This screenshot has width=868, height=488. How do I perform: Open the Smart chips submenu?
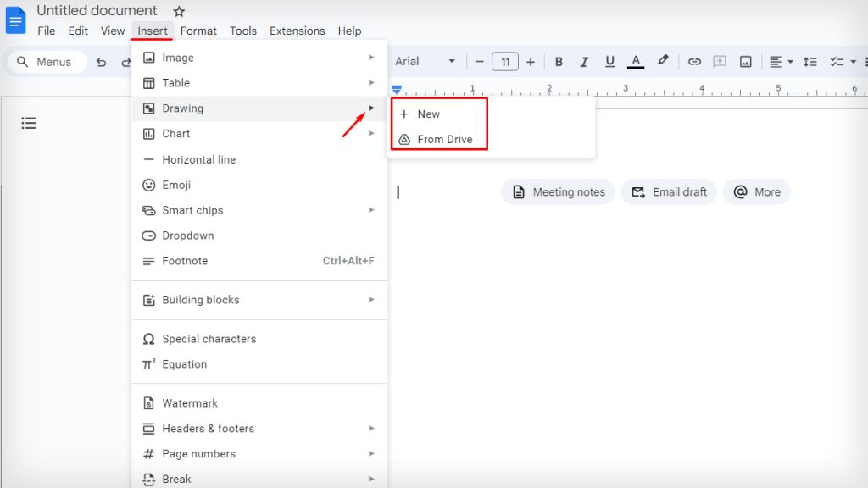(x=259, y=210)
